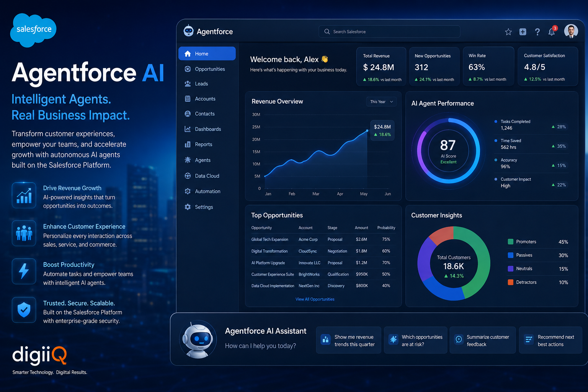
Task: Click Summarize customer feedback suggestion
Action: point(483,340)
